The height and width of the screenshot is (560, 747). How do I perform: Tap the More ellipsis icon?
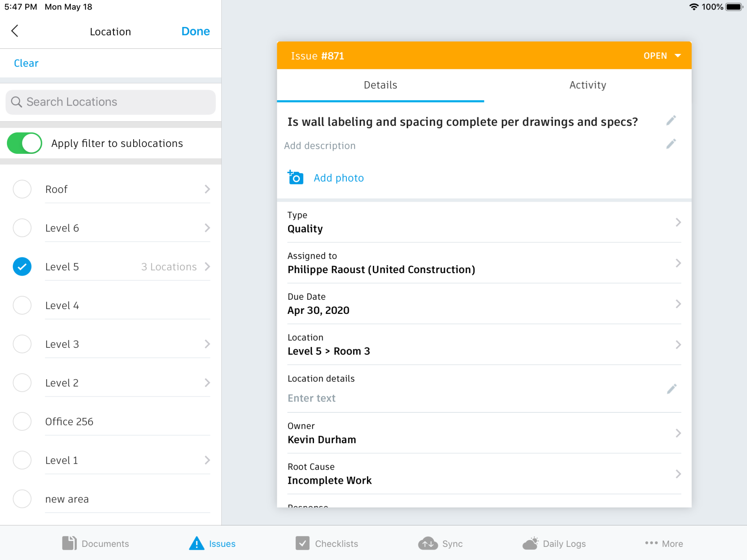(651, 542)
